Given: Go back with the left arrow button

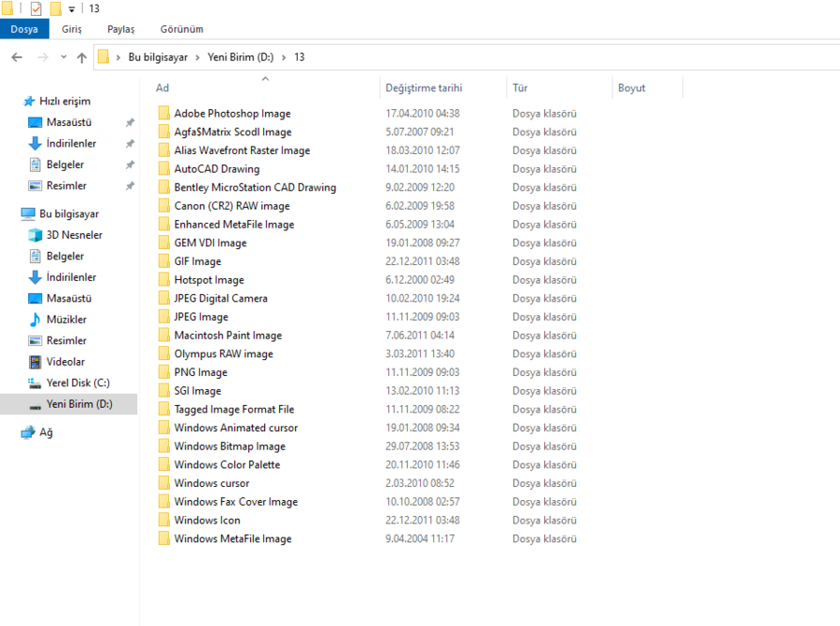Looking at the screenshot, I should [x=17, y=57].
